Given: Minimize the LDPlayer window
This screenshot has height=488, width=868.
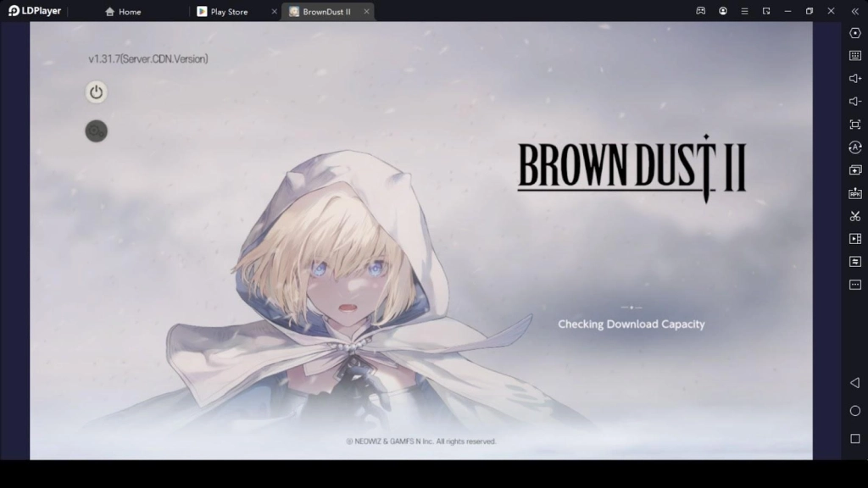Looking at the screenshot, I should pyautogui.click(x=787, y=11).
